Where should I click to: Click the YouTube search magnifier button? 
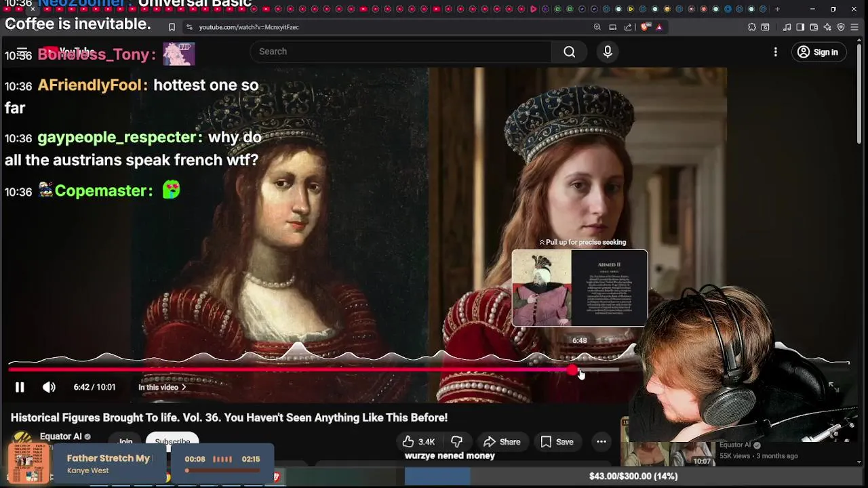570,52
